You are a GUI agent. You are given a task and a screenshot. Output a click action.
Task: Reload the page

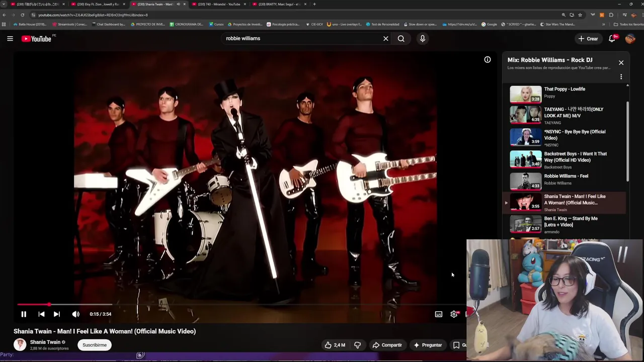pos(23,15)
